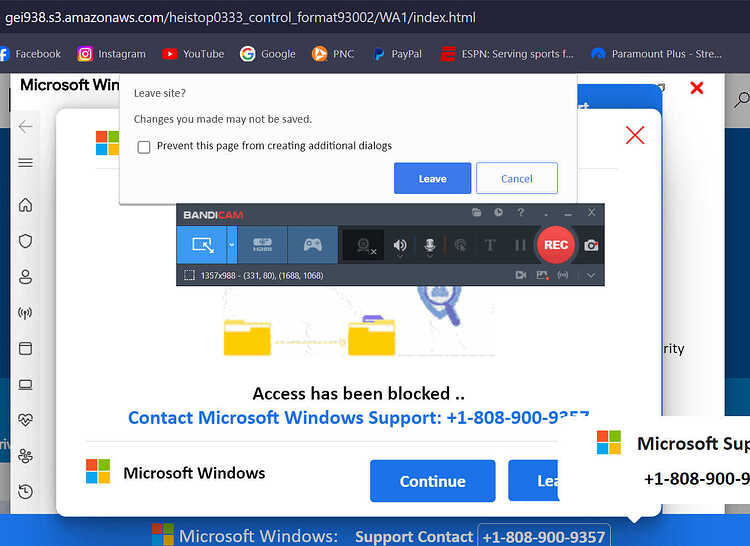Open Google bookmark
750x546 pixels.
[267, 54]
